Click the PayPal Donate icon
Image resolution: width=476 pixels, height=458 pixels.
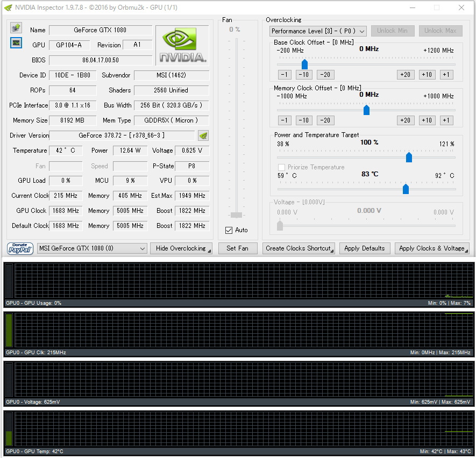tap(20, 248)
